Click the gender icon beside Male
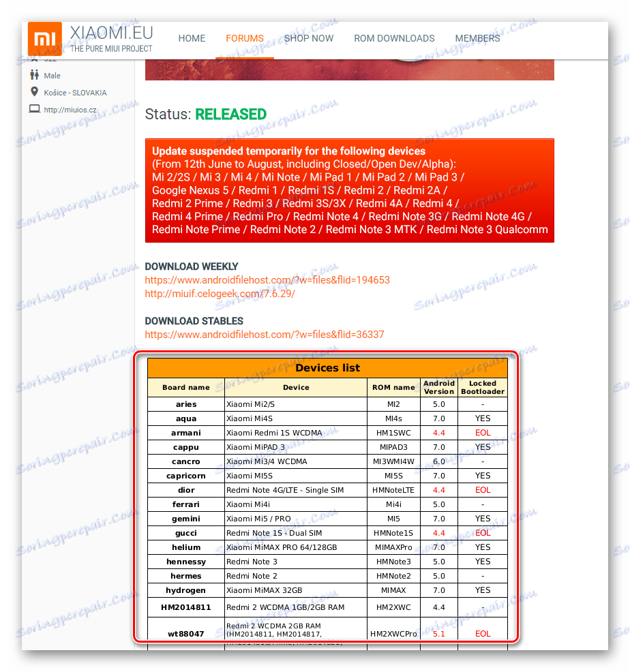Screen dimensions: 630x672 point(34,75)
